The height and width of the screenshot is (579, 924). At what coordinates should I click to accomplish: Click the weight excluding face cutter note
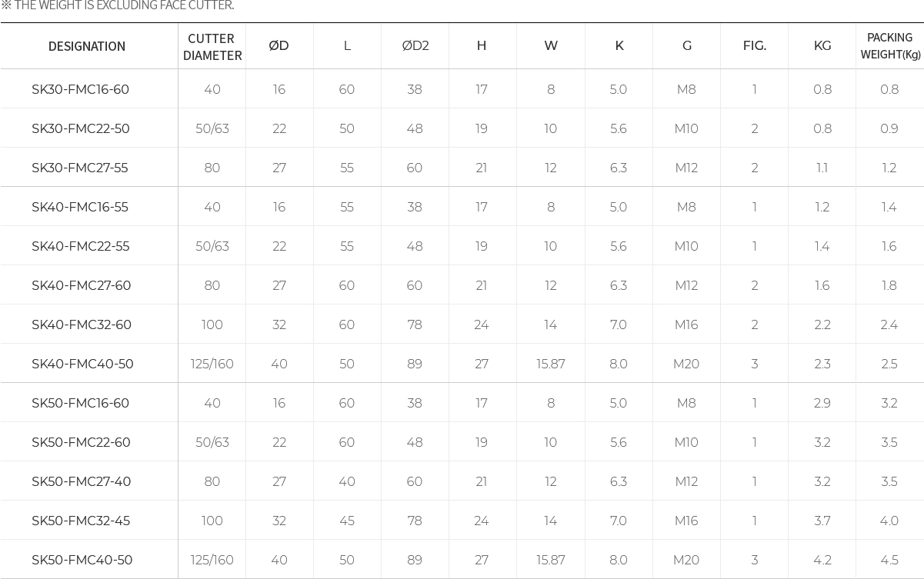click(118, 6)
